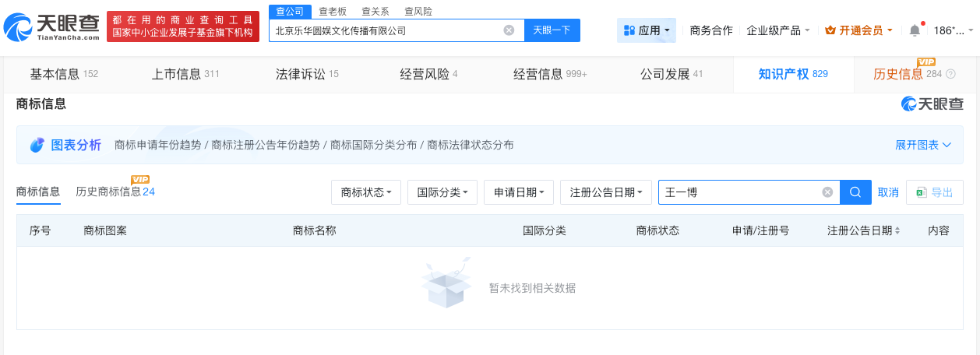This screenshot has height=355, width=980.
Task: Click the 商标状态 column header
Action: [x=657, y=230]
